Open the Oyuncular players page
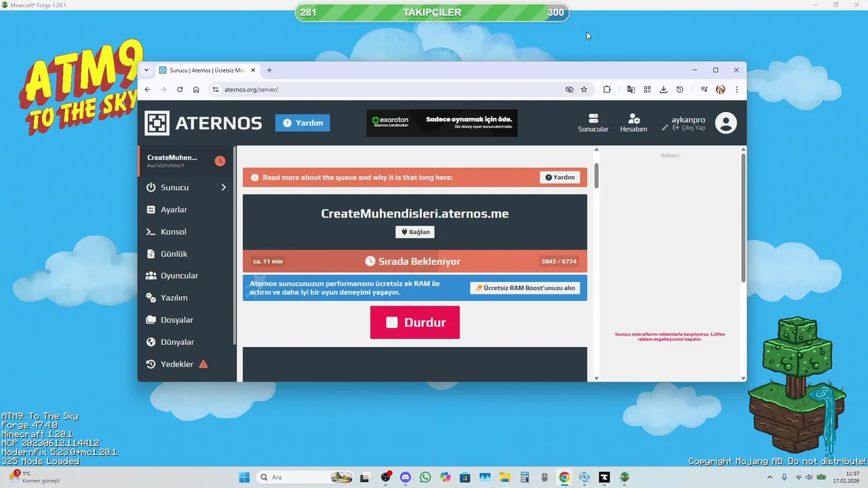 pos(186,276)
